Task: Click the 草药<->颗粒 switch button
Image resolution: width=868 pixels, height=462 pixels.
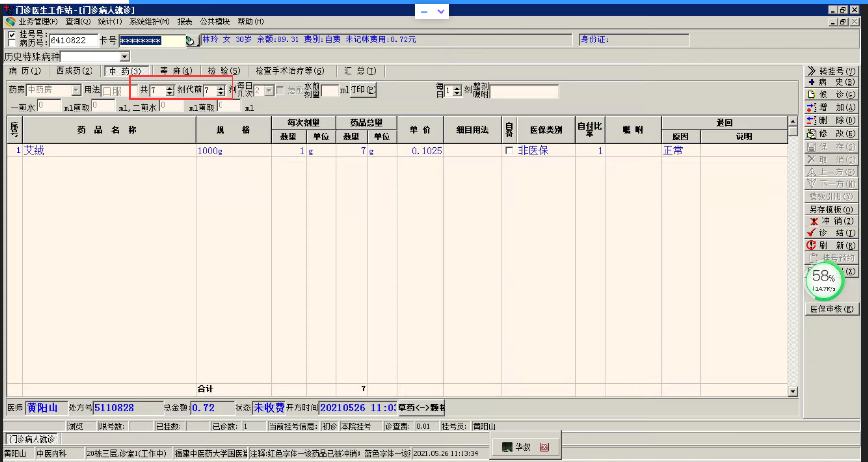Action: tap(422, 407)
